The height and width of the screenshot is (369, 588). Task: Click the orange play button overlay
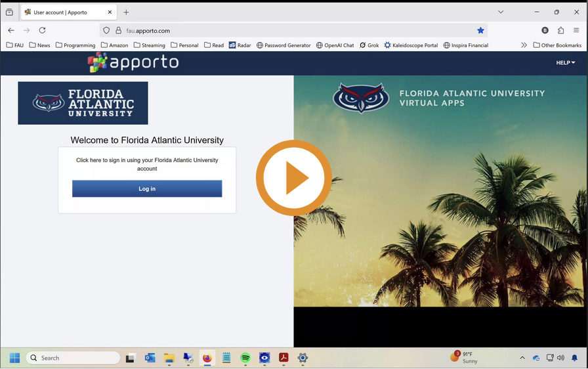(x=293, y=178)
